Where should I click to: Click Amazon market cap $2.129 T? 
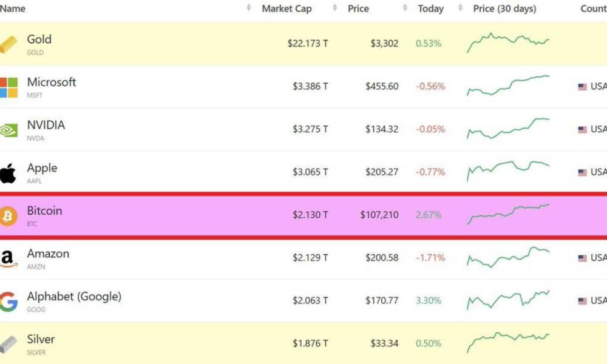pos(310,258)
